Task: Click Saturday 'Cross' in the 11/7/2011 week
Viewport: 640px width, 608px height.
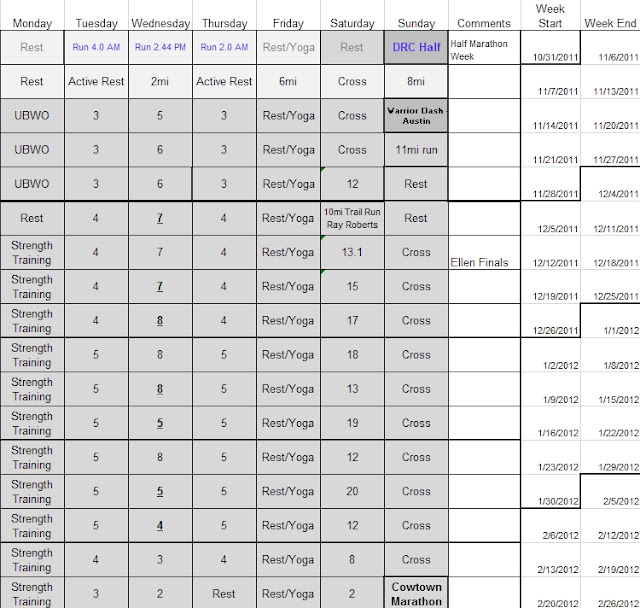Action: pyautogui.click(x=352, y=82)
